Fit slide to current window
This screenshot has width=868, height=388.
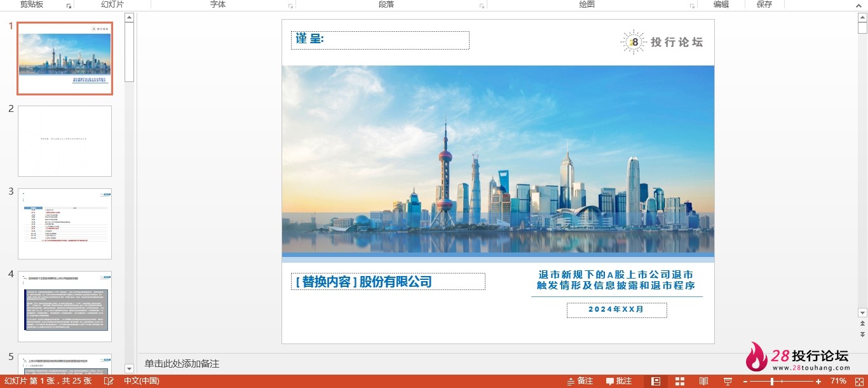pos(858,381)
